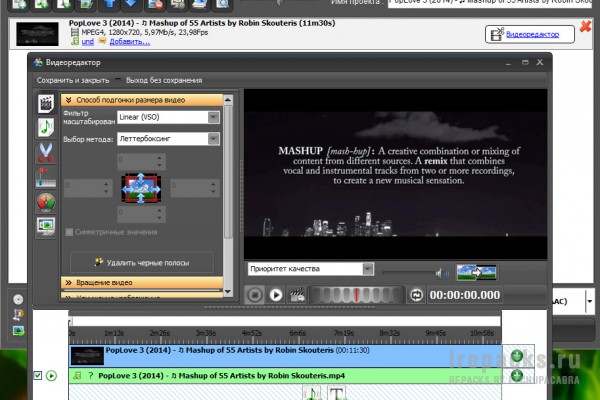Click Сохранить и закрыть menu item
Image resolution: width=600 pixels, height=400 pixels.
73,80
